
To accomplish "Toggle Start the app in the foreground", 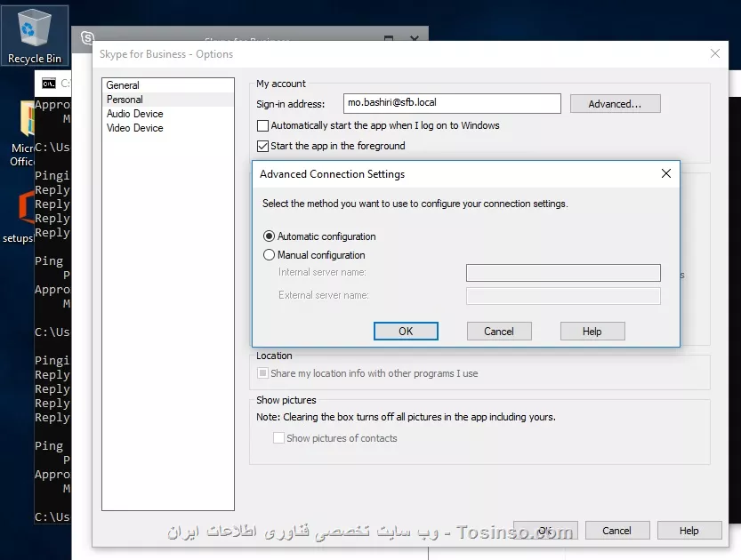I will click(262, 146).
